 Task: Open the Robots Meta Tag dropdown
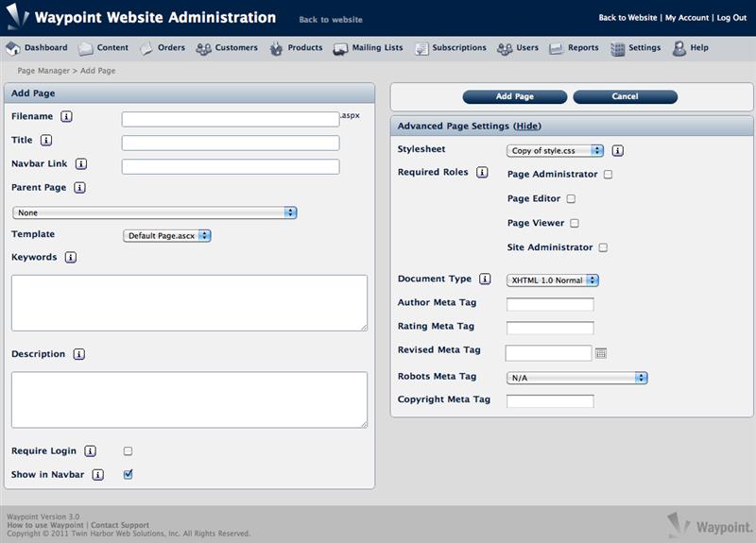577,378
